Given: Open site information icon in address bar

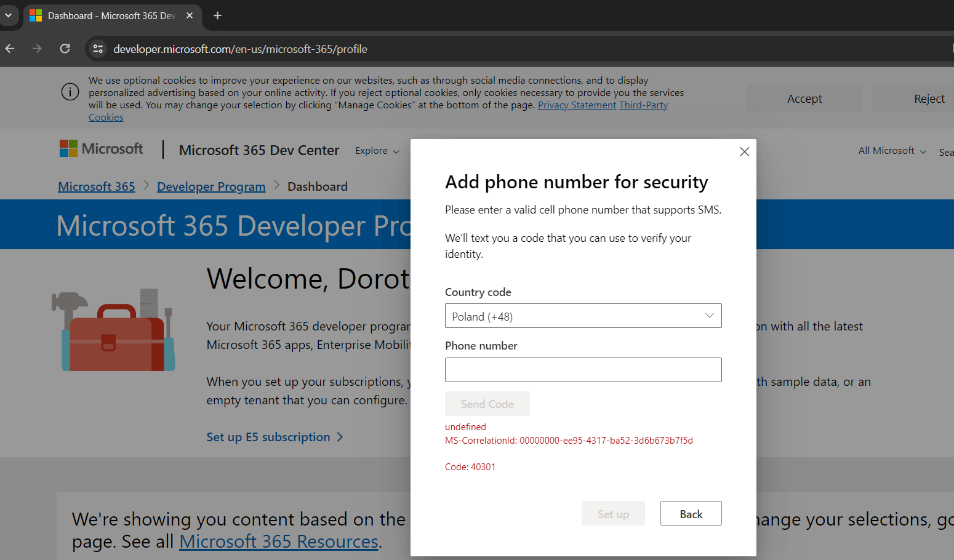Looking at the screenshot, I should 98,49.
